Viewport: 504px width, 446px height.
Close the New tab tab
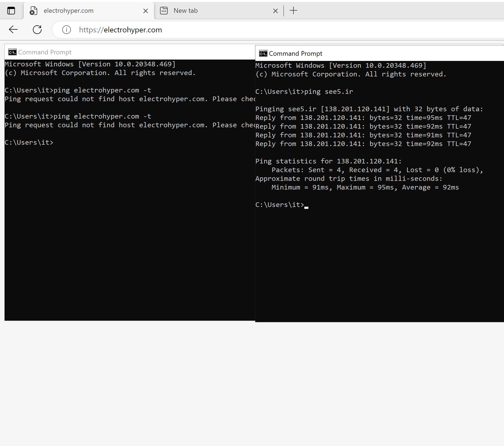(x=275, y=11)
